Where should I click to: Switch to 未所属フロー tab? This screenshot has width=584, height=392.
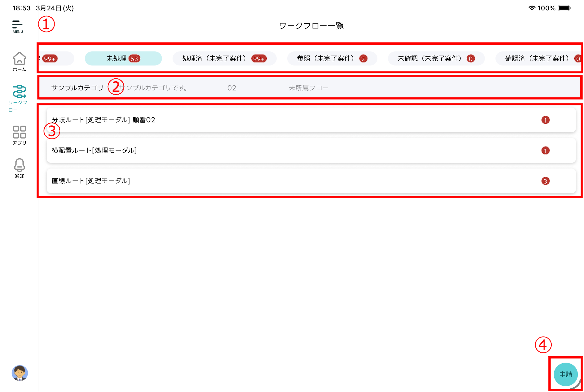(x=308, y=88)
